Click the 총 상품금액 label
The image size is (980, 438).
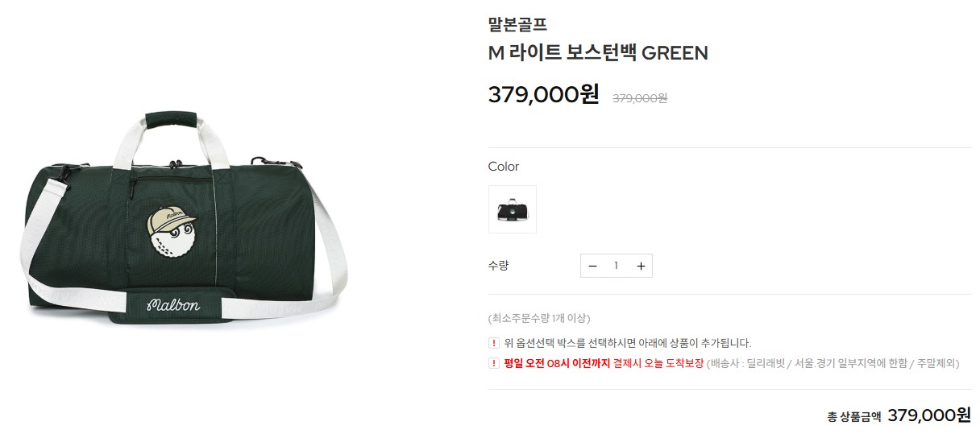click(853, 416)
